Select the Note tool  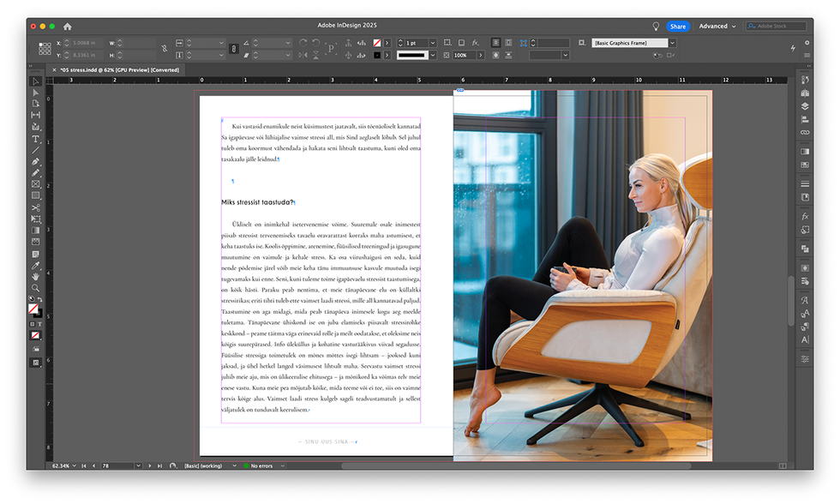point(35,254)
